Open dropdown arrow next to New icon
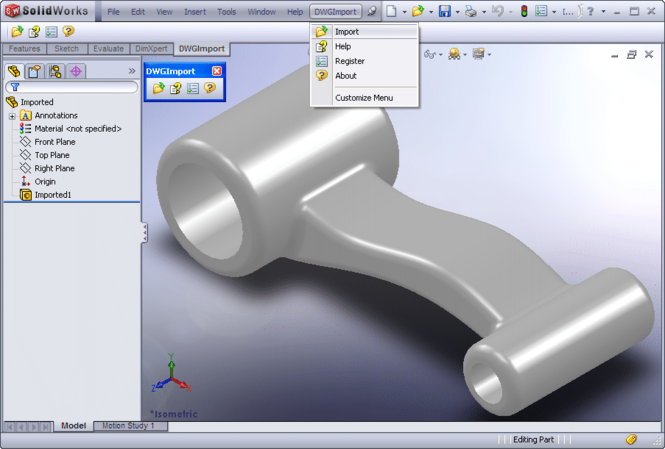665x449 pixels. coord(404,12)
